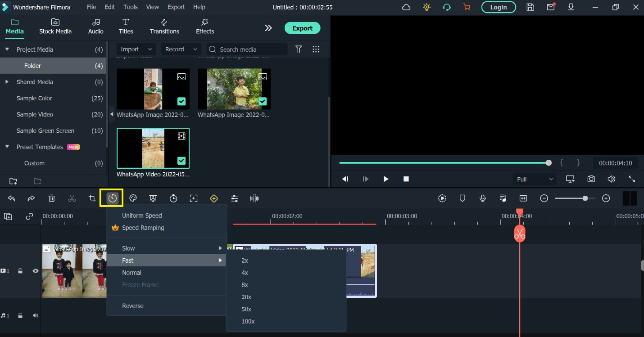Toggle the lock on audio track 1
The width and height of the screenshot is (644, 337).
coord(20,315)
